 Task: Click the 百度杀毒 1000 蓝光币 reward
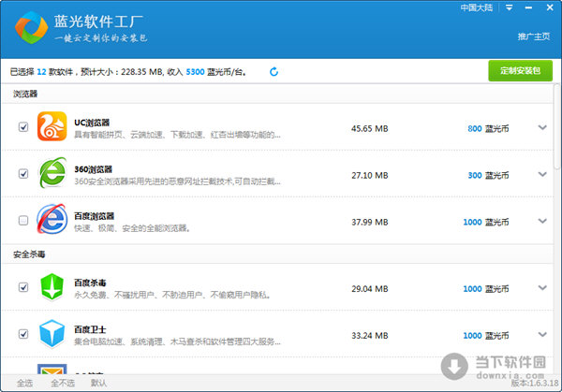tap(486, 288)
